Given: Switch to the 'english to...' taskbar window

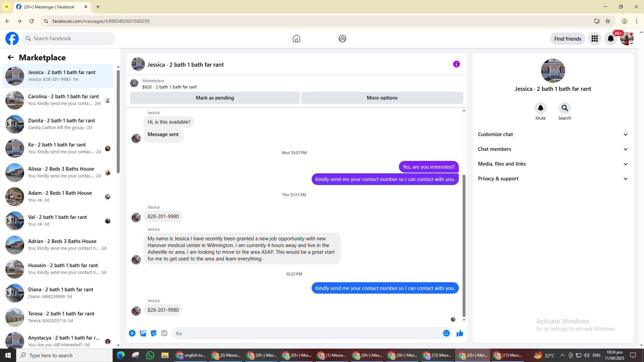Looking at the screenshot, I should point(191,355).
